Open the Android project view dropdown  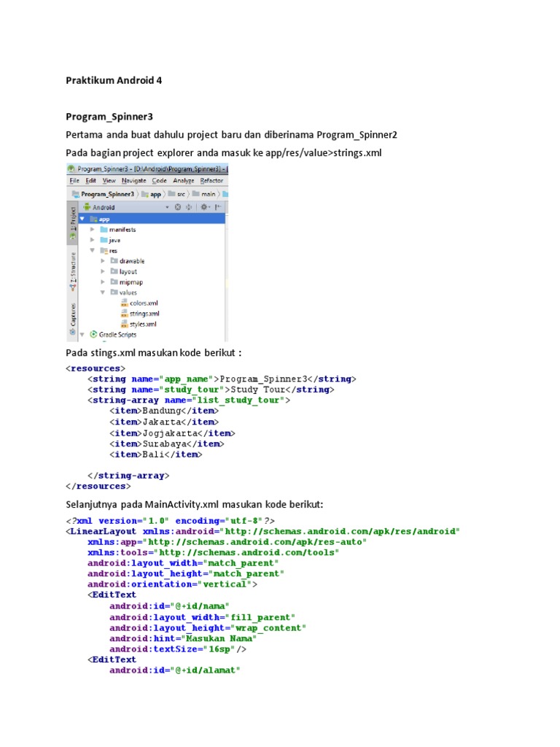pyautogui.click(x=167, y=207)
